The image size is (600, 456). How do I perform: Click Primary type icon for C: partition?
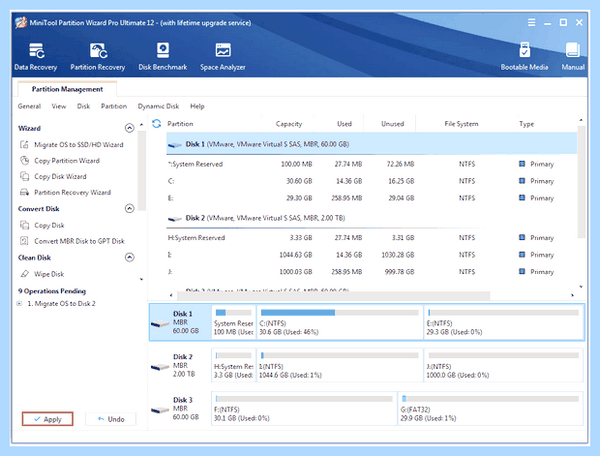pyautogui.click(x=522, y=181)
